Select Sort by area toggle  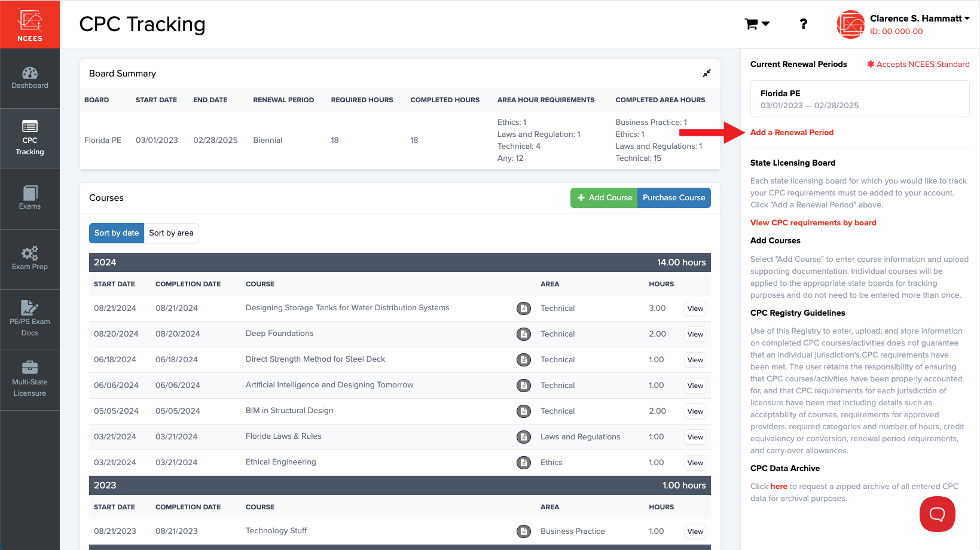[172, 233]
